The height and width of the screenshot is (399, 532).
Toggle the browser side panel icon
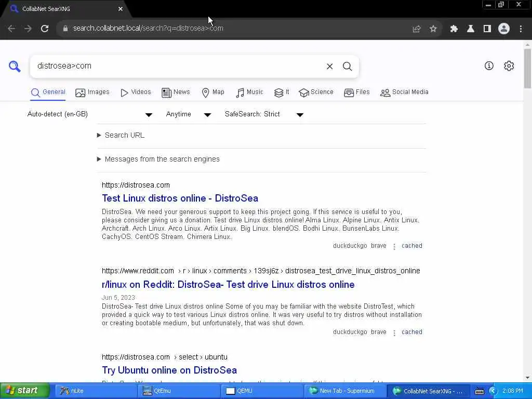(487, 29)
